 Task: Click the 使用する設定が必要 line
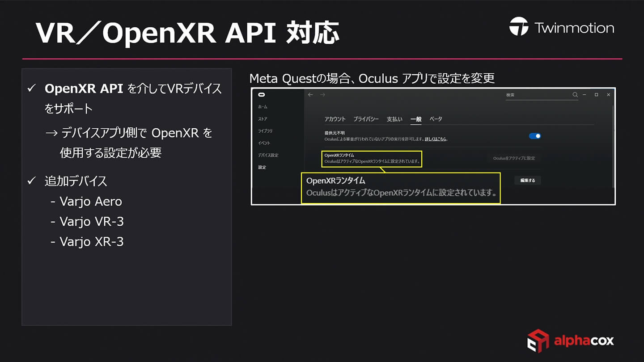[110, 153]
